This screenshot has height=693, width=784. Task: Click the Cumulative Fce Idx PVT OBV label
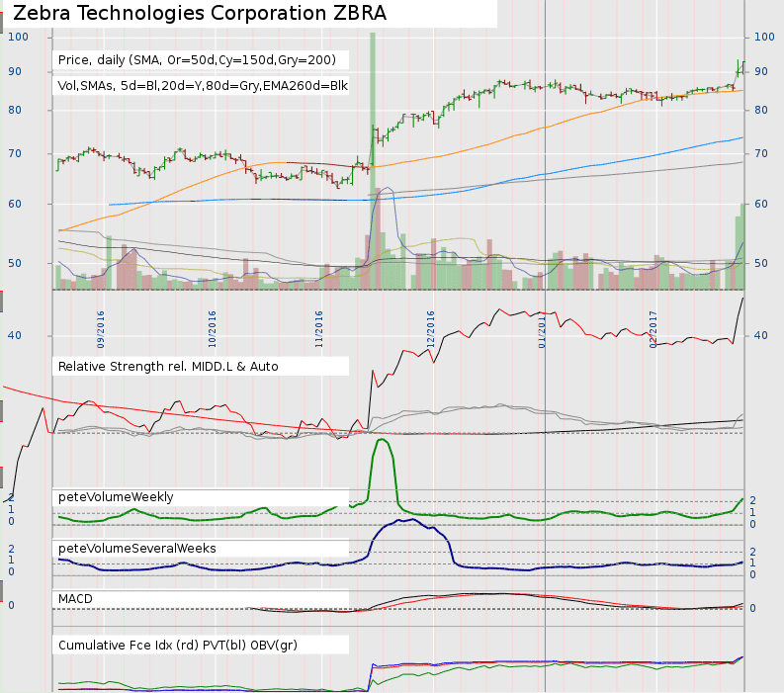[178, 645]
